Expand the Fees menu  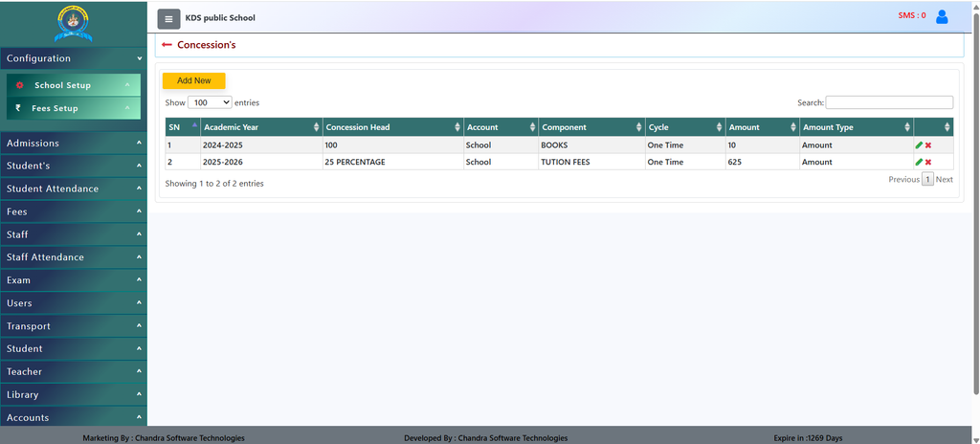tap(74, 211)
